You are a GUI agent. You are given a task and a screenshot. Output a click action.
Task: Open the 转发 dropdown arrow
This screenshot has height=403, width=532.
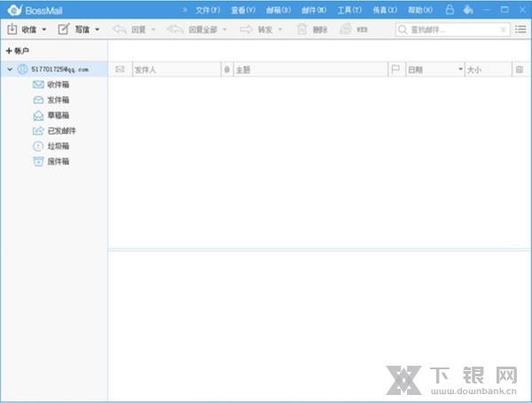[x=280, y=29]
